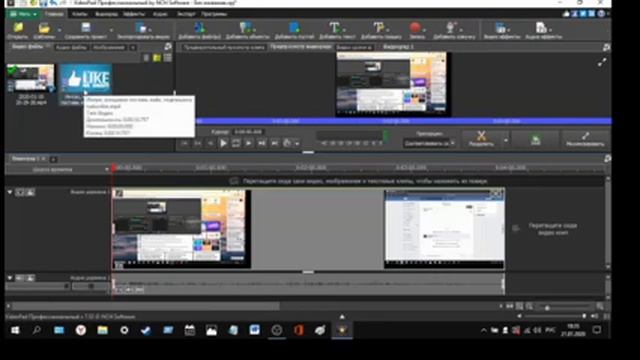Open the Windows Start menu
640x360 pixels.
[15, 330]
